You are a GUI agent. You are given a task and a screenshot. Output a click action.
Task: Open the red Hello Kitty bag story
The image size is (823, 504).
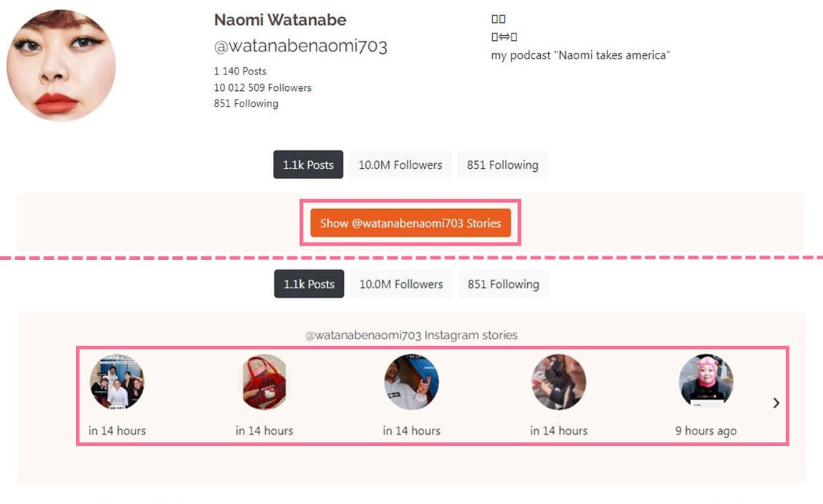click(264, 382)
